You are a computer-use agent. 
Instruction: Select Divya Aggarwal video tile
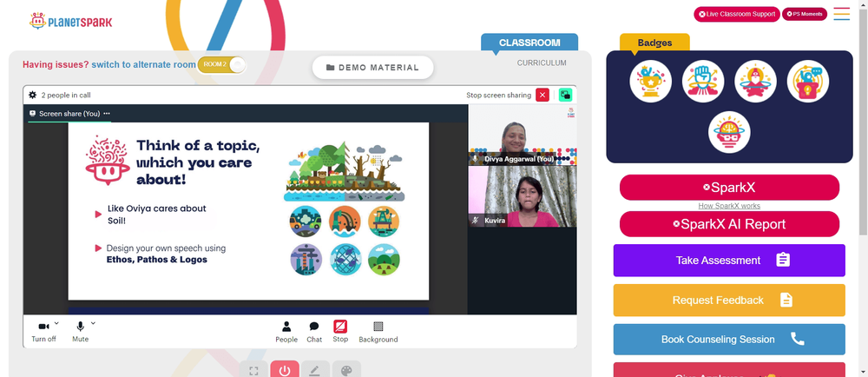tap(522, 135)
